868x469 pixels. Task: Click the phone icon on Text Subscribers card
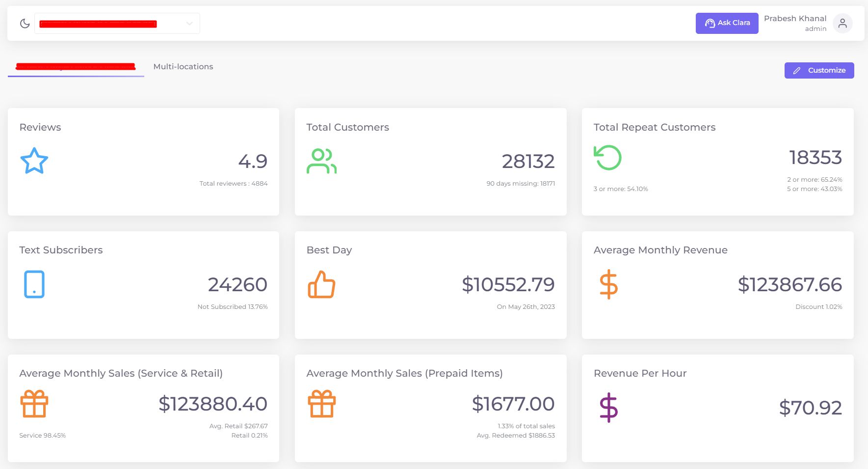[x=33, y=284]
